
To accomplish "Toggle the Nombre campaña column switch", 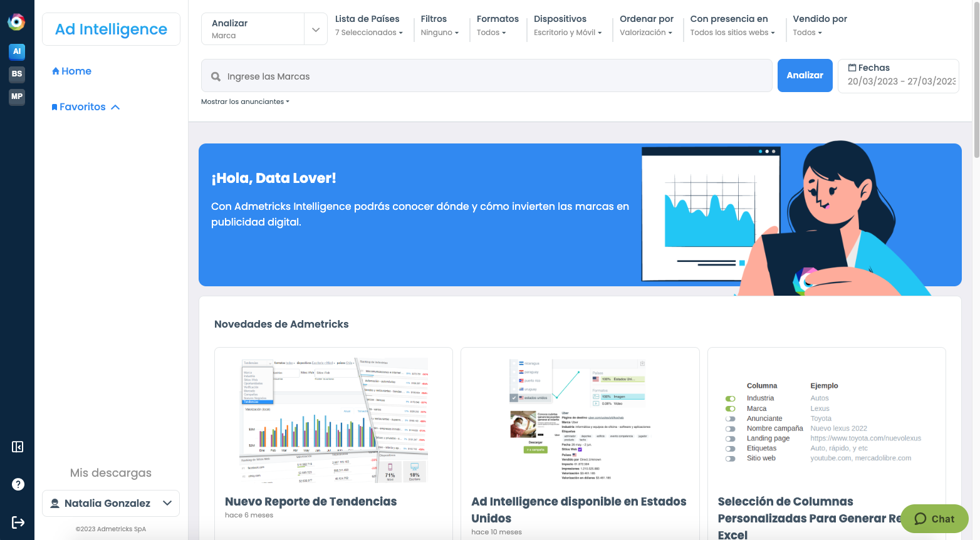I will pos(731,428).
